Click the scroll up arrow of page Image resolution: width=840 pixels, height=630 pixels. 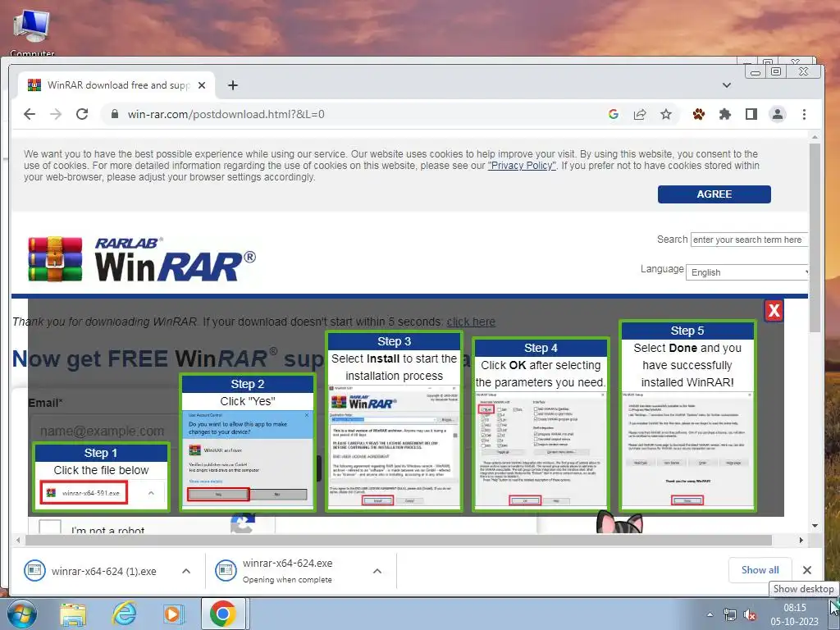click(x=815, y=137)
